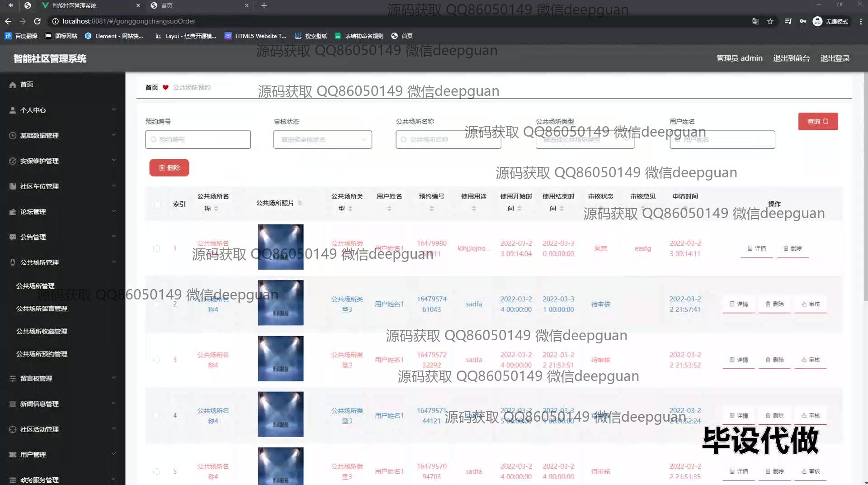Switch to the 首页 browser tab
The width and height of the screenshot is (868, 485).
coord(199,6)
